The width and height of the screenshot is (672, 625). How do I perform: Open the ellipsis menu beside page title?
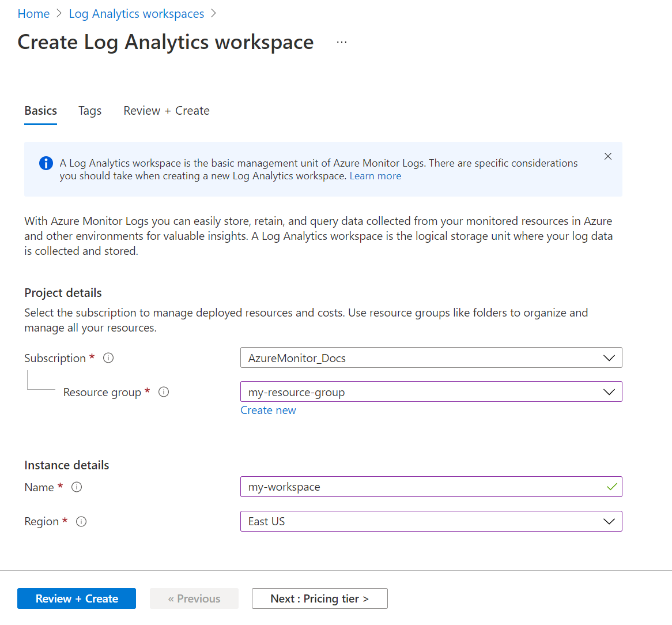pyautogui.click(x=342, y=43)
